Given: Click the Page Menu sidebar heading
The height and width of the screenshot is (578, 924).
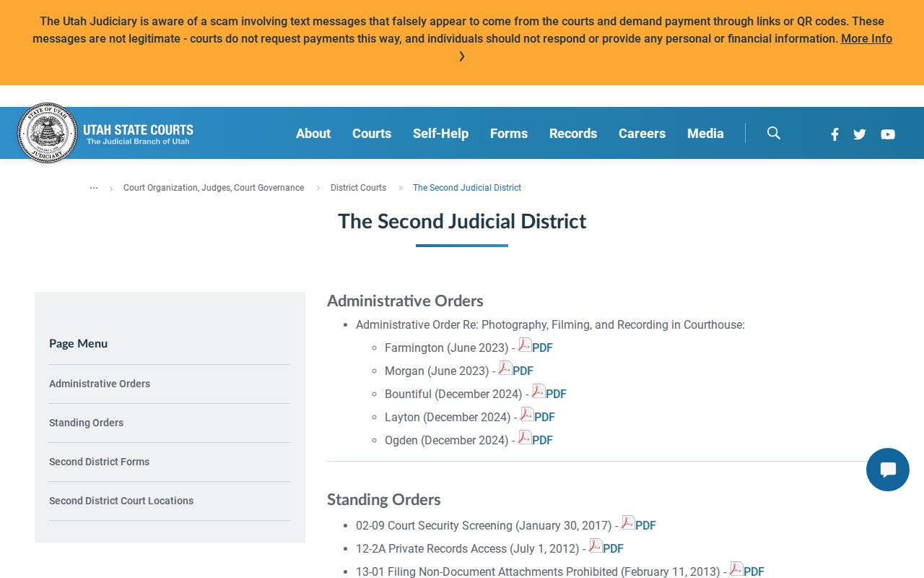Looking at the screenshot, I should pos(78,343).
